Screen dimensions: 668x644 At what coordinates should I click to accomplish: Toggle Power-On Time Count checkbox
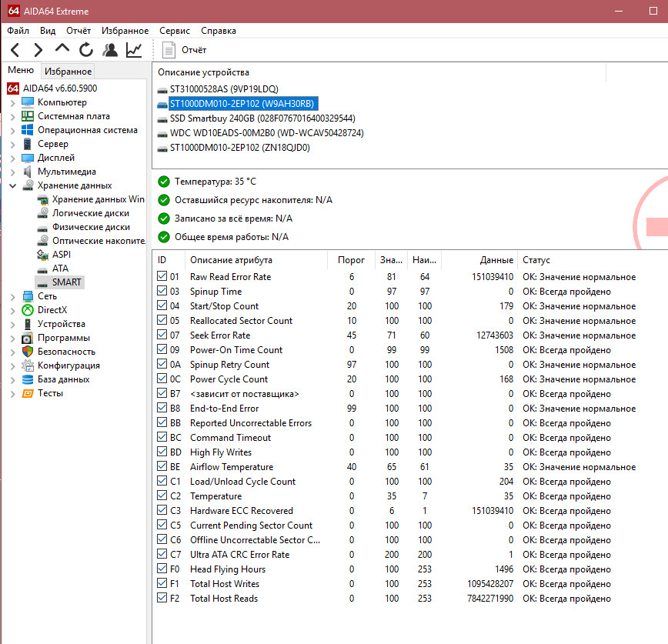click(162, 349)
